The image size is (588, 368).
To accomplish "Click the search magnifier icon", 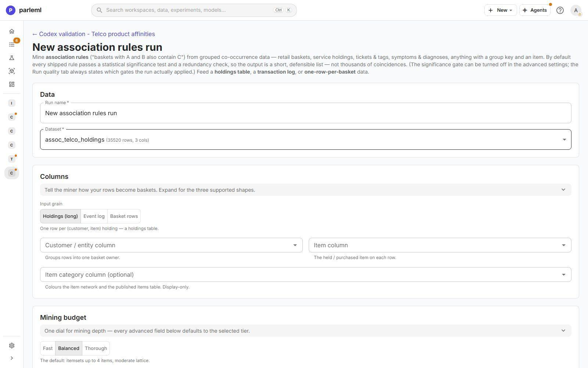I will tap(99, 10).
